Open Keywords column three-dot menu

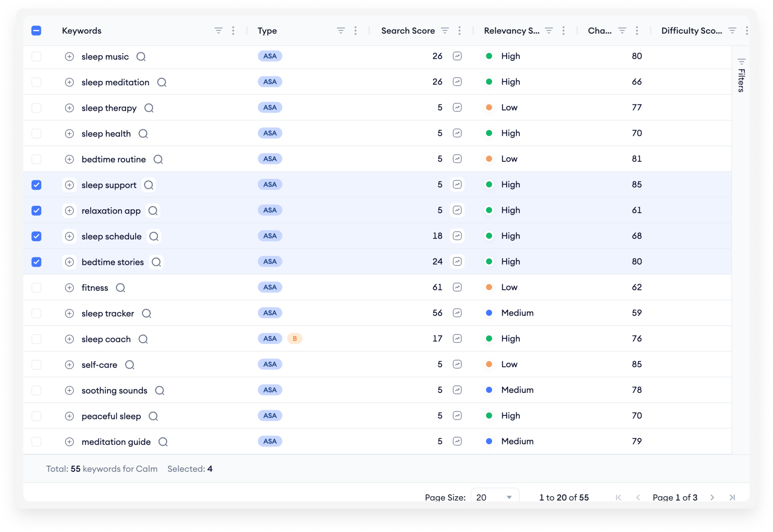tap(233, 31)
